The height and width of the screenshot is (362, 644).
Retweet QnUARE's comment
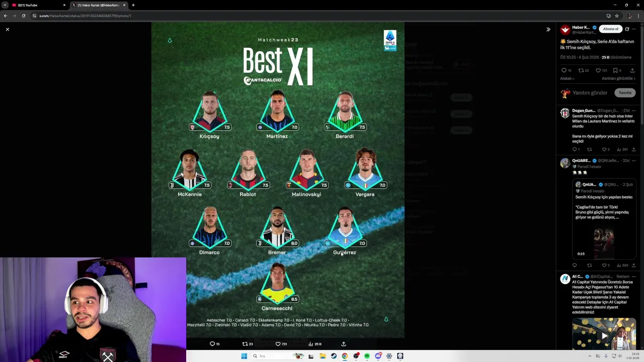[x=590, y=265]
